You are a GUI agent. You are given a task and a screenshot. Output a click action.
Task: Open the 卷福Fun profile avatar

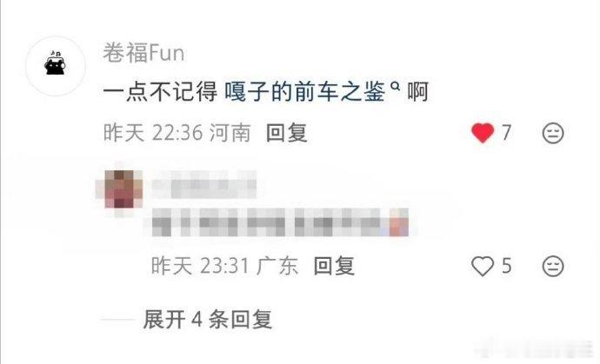coord(56,66)
